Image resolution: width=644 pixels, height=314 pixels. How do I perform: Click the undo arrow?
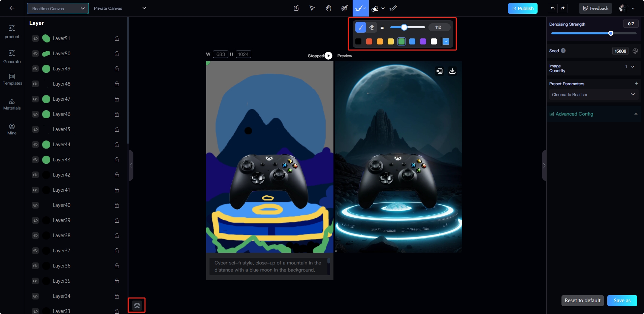[553, 8]
